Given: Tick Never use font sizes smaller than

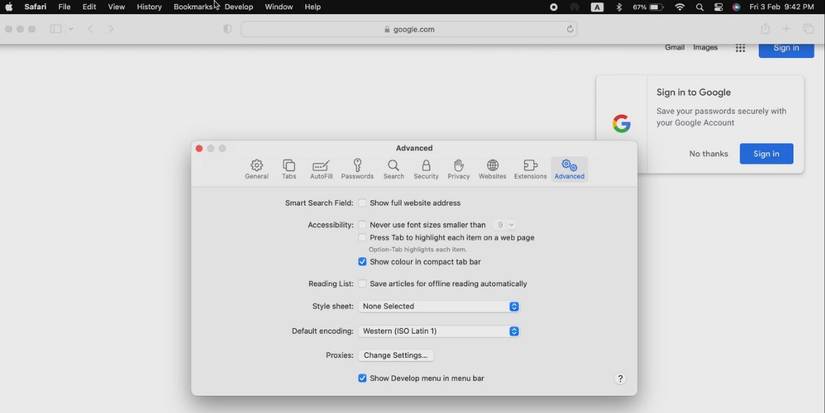Looking at the screenshot, I should pyautogui.click(x=363, y=225).
